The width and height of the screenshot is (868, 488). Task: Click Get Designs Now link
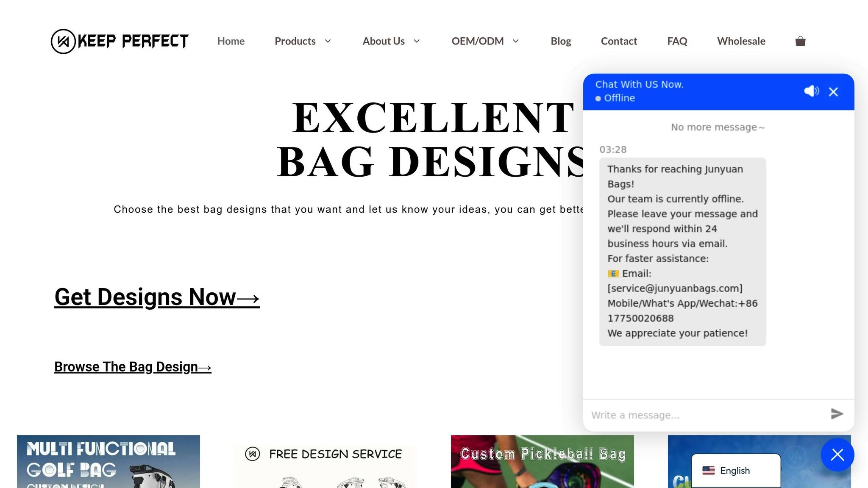point(157,297)
